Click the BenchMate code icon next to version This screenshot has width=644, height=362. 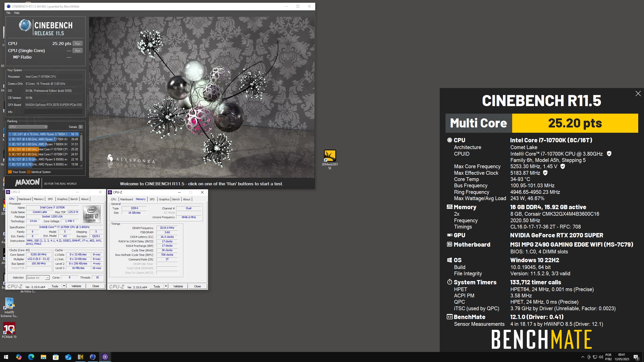(450, 317)
